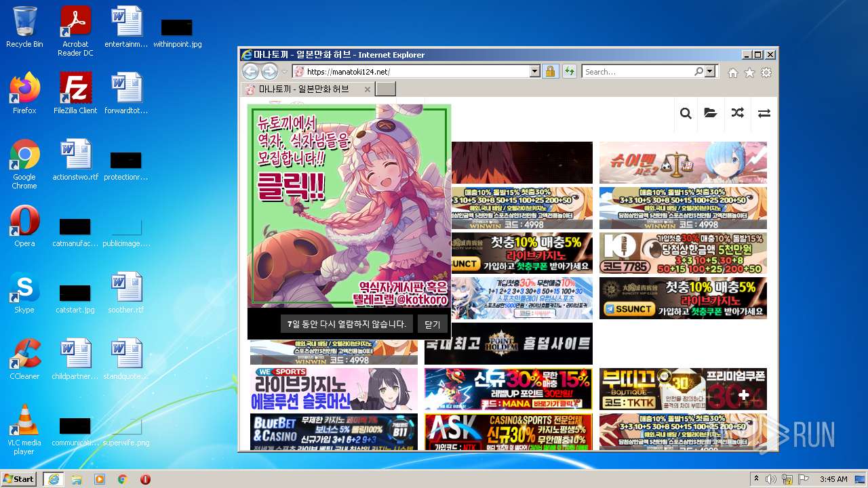Click the 슈어맨 banner ad
868x488 pixels.
coord(683,163)
